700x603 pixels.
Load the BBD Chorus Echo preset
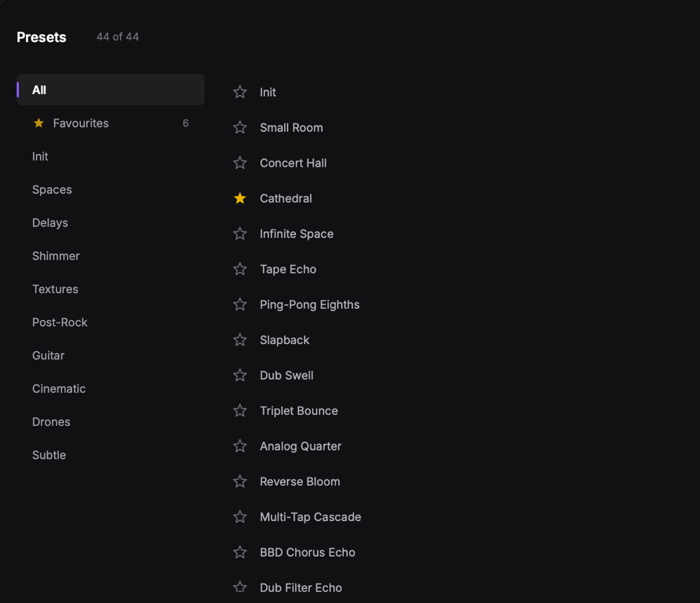pos(307,552)
